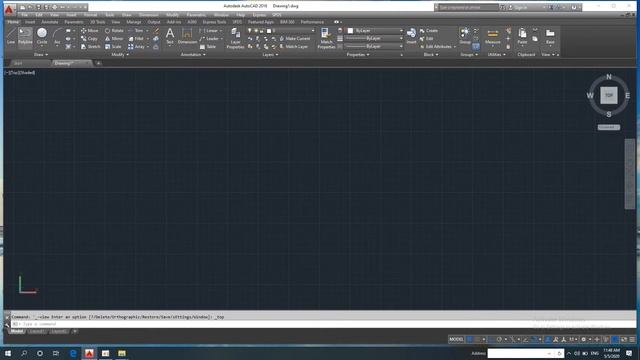The image size is (640, 360).
Task: Click the Measure tool
Action: point(493,36)
